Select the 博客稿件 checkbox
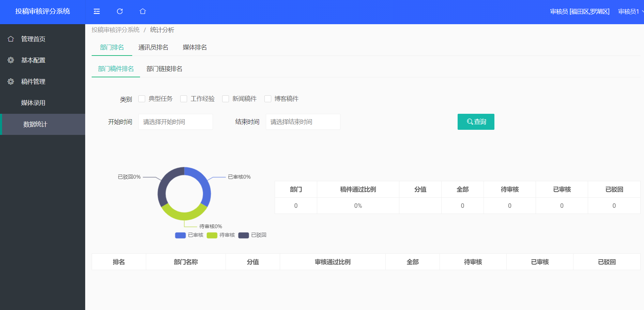 coord(268,99)
